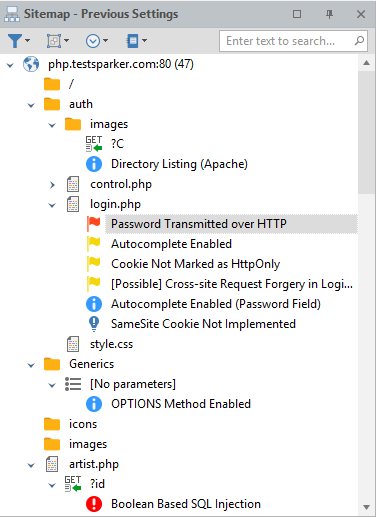Select Directory Listing (Apache) finding

[x=179, y=164]
